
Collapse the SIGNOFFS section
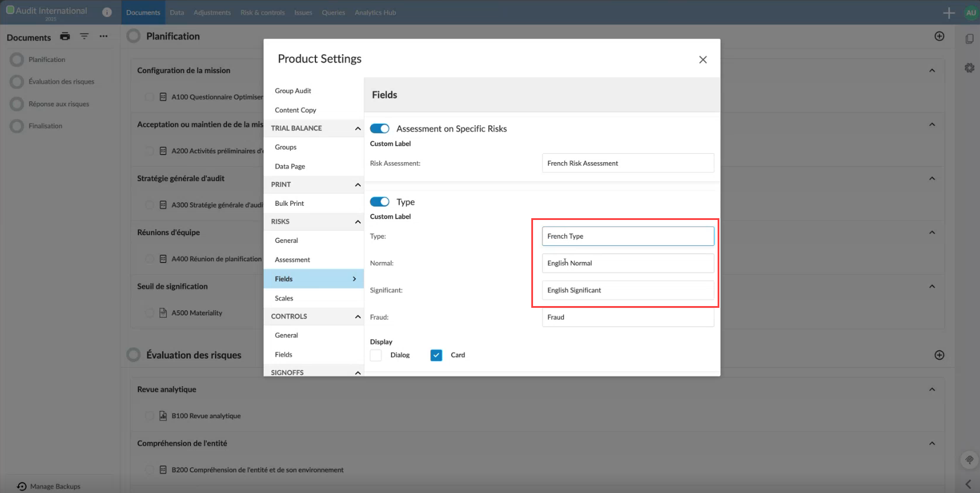(x=357, y=373)
